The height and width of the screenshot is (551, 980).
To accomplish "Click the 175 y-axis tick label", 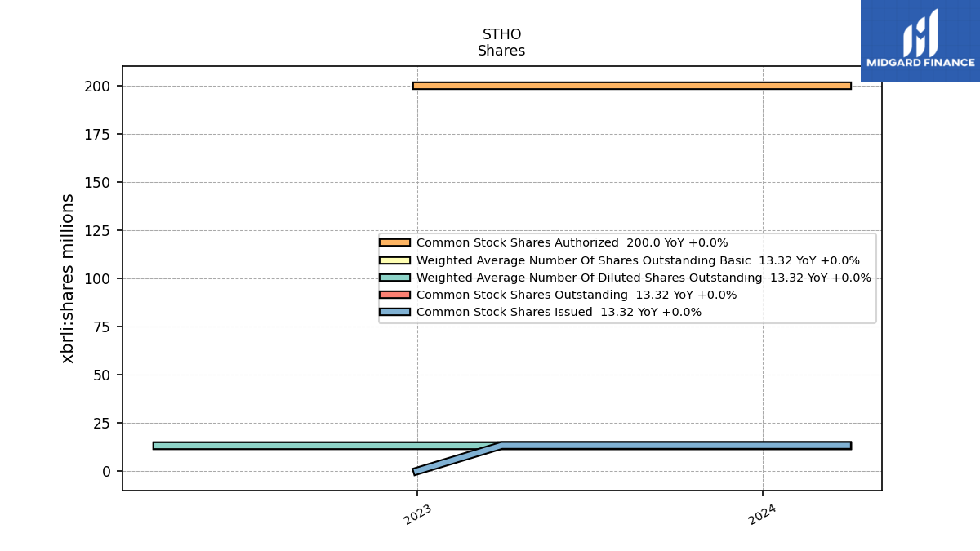I will (x=97, y=134).
